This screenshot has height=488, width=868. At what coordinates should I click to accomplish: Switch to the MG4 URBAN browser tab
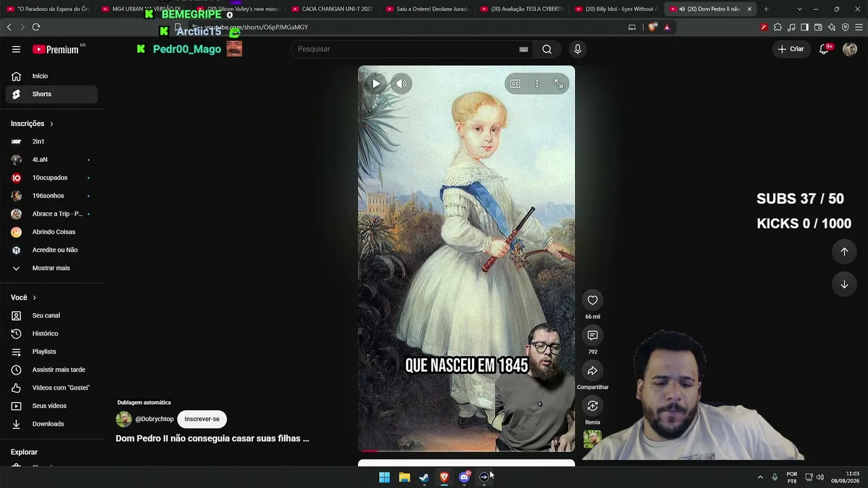[x=142, y=9]
